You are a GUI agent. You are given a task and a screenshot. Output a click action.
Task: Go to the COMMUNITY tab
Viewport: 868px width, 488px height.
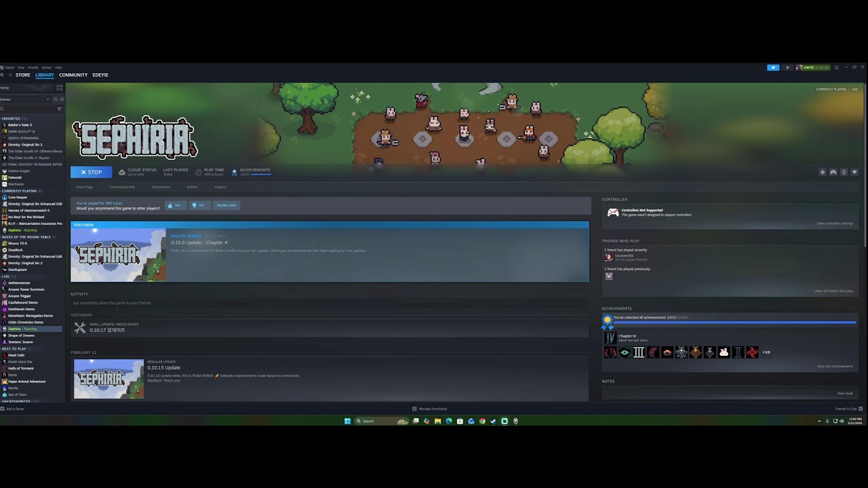point(73,75)
